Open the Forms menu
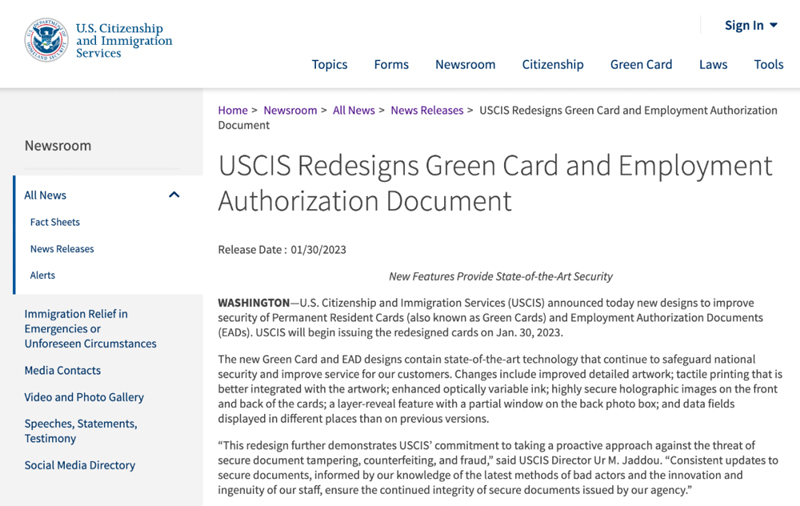Viewport: 800px width, 506px height. pos(391,64)
